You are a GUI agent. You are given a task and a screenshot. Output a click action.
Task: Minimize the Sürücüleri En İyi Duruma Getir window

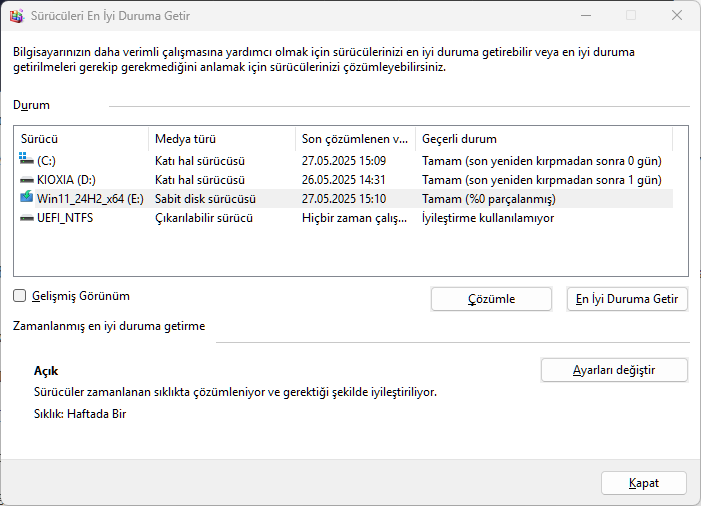584,15
